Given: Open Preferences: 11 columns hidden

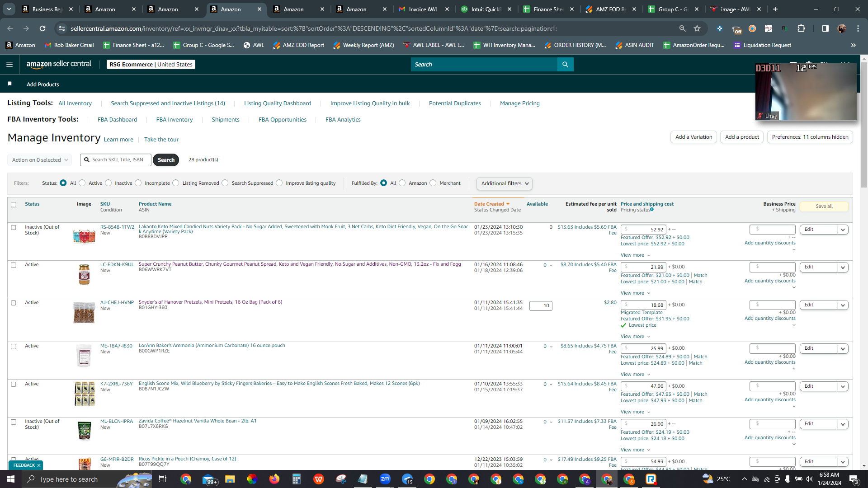Looking at the screenshot, I should coord(810,137).
